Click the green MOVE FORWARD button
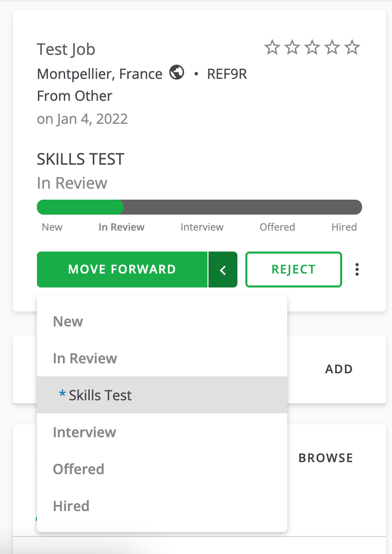Viewport: 392px width, 554px height. click(x=122, y=269)
